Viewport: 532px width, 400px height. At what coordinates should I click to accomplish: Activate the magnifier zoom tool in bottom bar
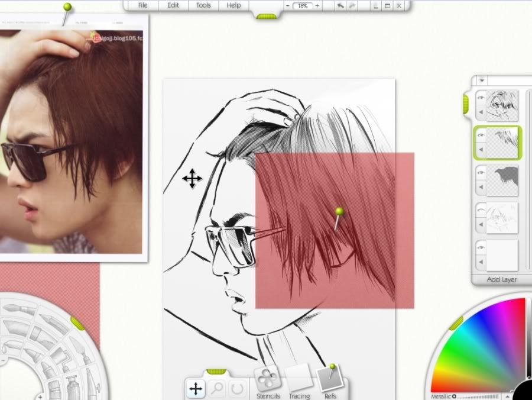(217, 388)
